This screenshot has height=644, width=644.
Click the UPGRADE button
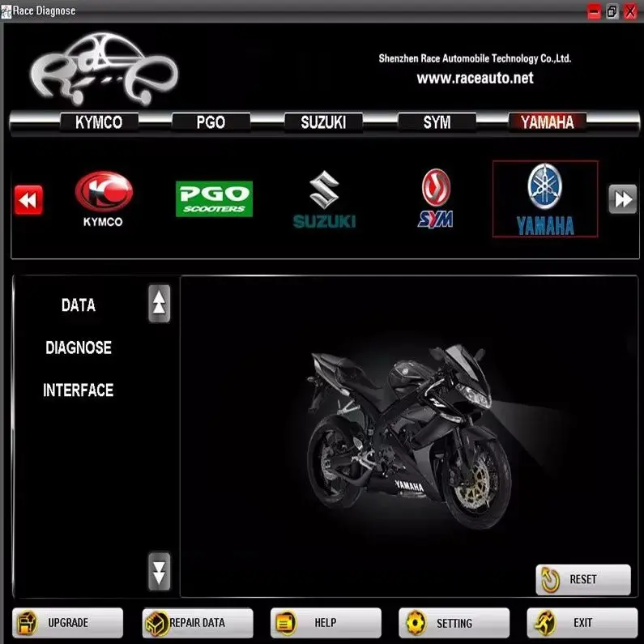(68, 623)
